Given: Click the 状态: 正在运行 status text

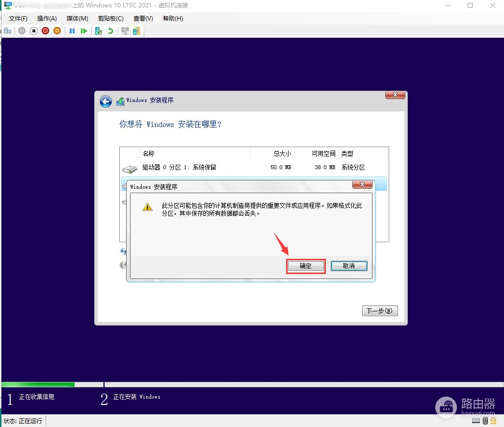Looking at the screenshot, I should (23, 421).
